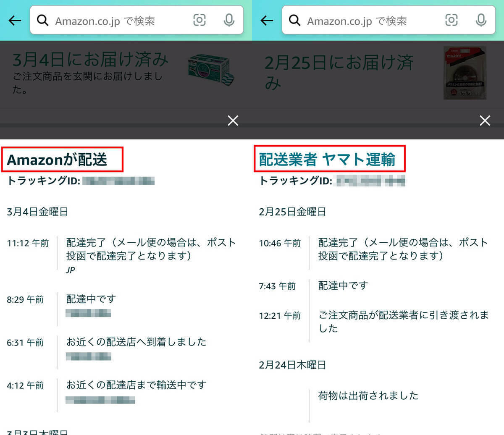Select '2月25日にお届け済み' status header
The height and width of the screenshot is (435, 504).
[339, 73]
